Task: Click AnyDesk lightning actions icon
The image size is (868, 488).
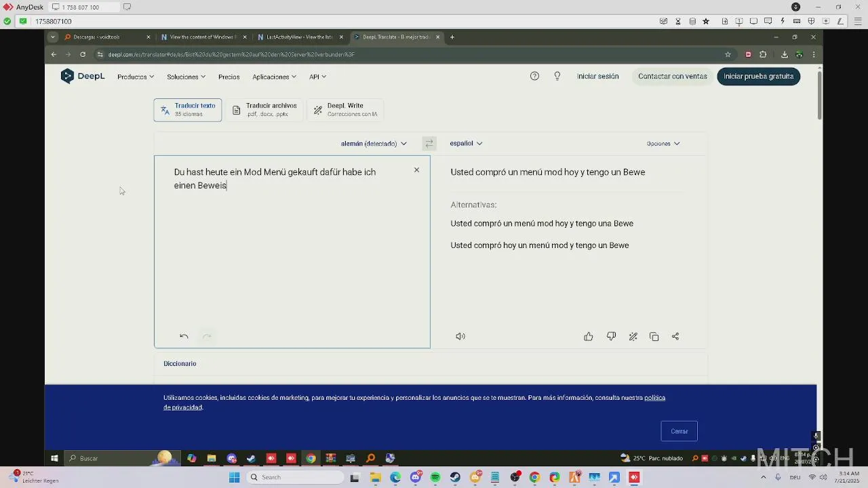Action: 783,22
